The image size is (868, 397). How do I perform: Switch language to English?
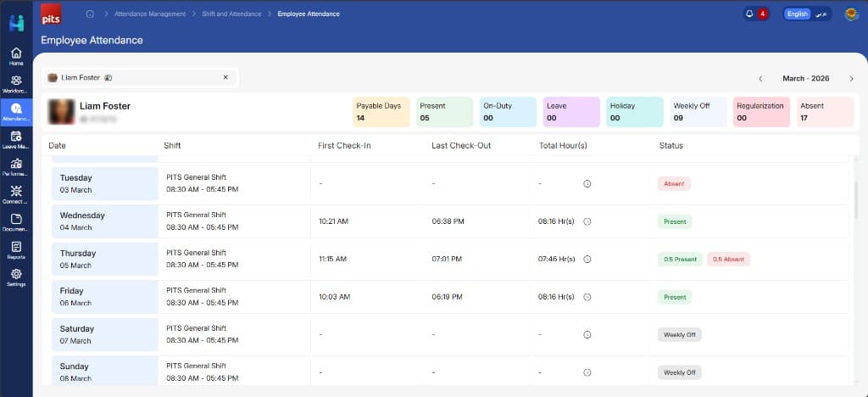[797, 14]
